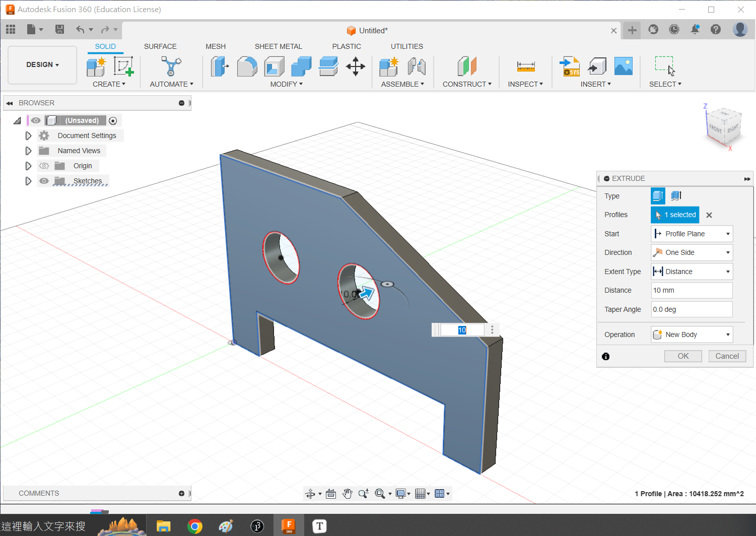Viewport: 756px width, 536px height.
Task: Click the Taper Angle input field
Action: pyautogui.click(x=692, y=309)
